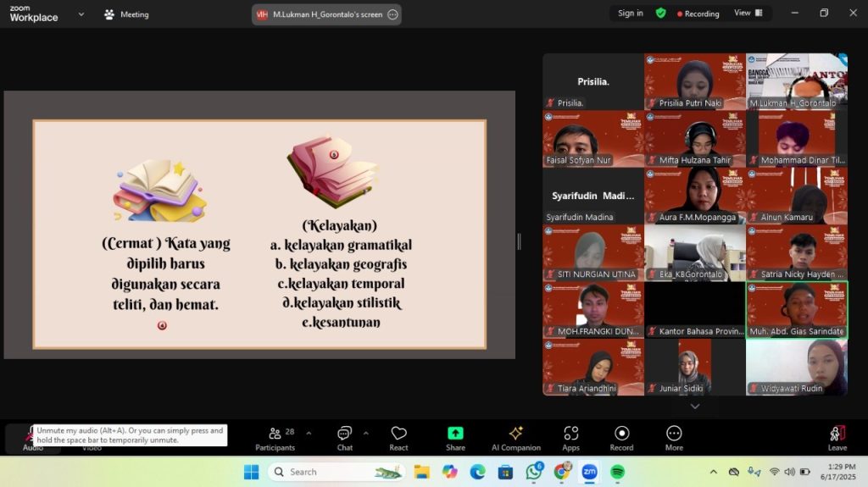Click the green Share screen button

[455, 438]
